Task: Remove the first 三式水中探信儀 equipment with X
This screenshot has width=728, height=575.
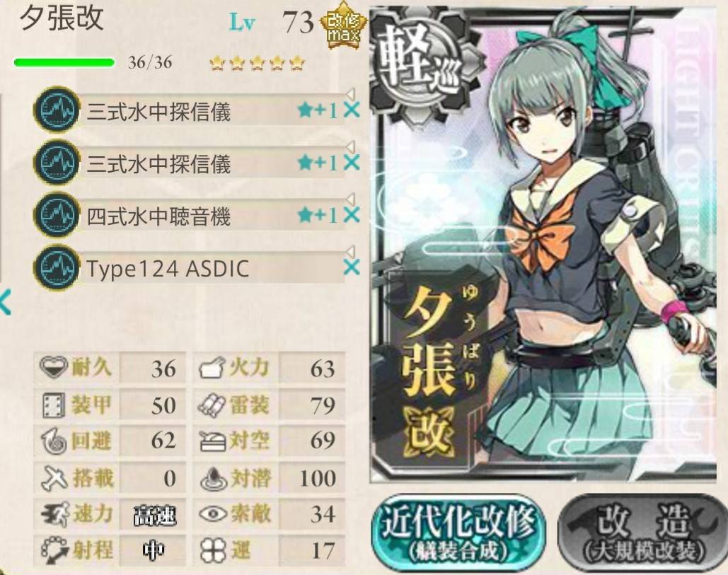Action: (352, 110)
